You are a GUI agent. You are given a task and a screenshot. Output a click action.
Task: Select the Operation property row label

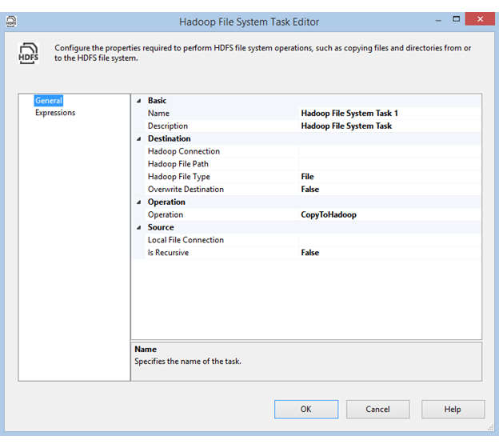166,215
